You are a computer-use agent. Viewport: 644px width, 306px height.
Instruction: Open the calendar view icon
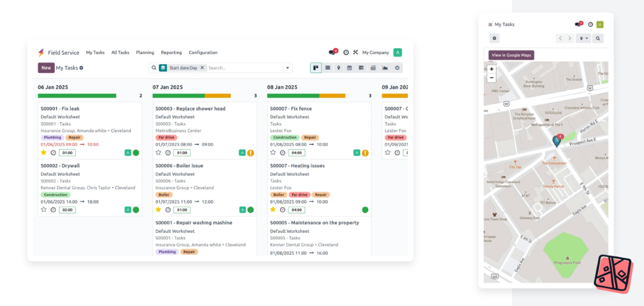point(349,68)
